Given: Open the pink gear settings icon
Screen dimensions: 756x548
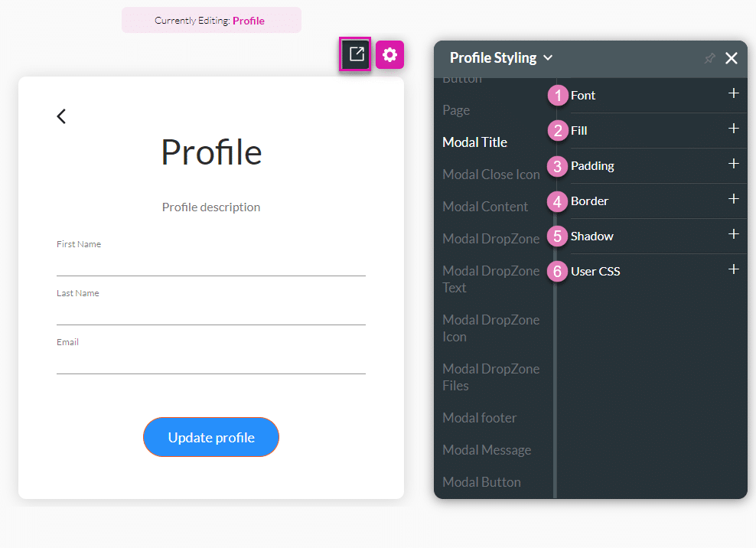Looking at the screenshot, I should (x=389, y=54).
